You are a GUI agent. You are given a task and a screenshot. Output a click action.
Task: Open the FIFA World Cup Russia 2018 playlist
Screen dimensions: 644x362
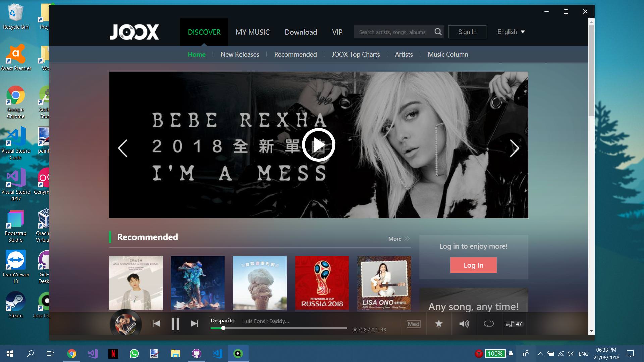322,283
